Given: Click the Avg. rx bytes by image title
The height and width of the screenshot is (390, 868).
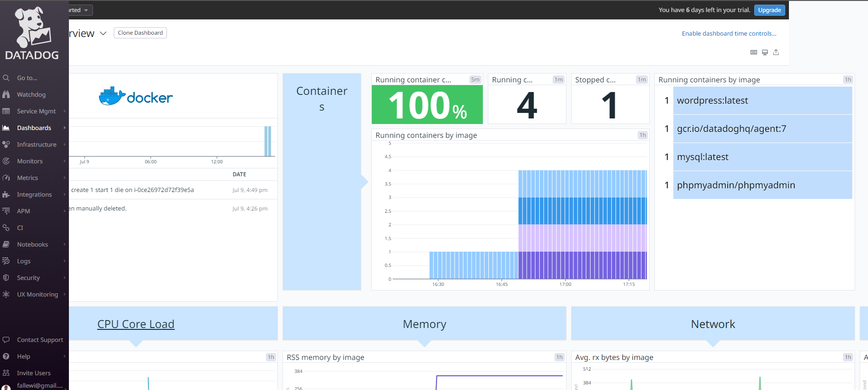Looking at the screenshot, I should point(614,357).
